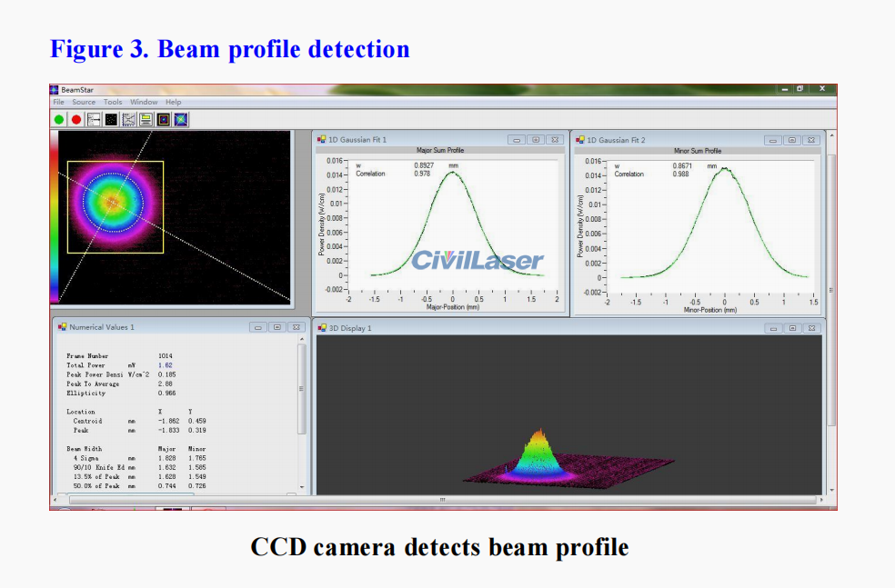895x588 pixels.
Task: Maximize the 3D Display 1 window
Action: point(792,328)
